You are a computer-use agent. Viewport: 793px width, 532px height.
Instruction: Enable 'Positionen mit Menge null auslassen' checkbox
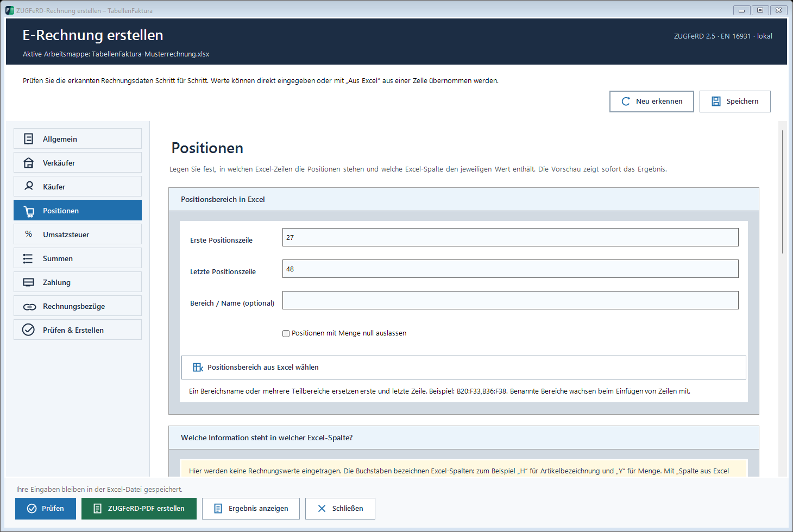[x=286, y=334]
